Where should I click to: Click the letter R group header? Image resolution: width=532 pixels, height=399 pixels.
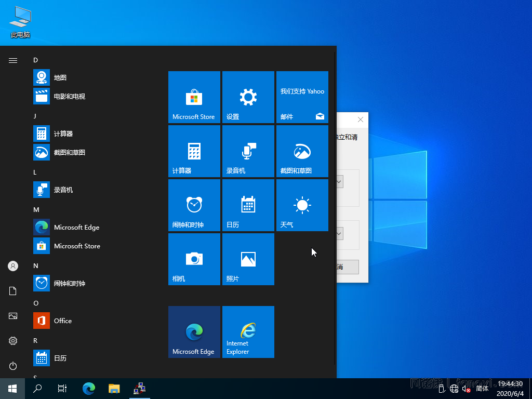click(x=35, y=340)
